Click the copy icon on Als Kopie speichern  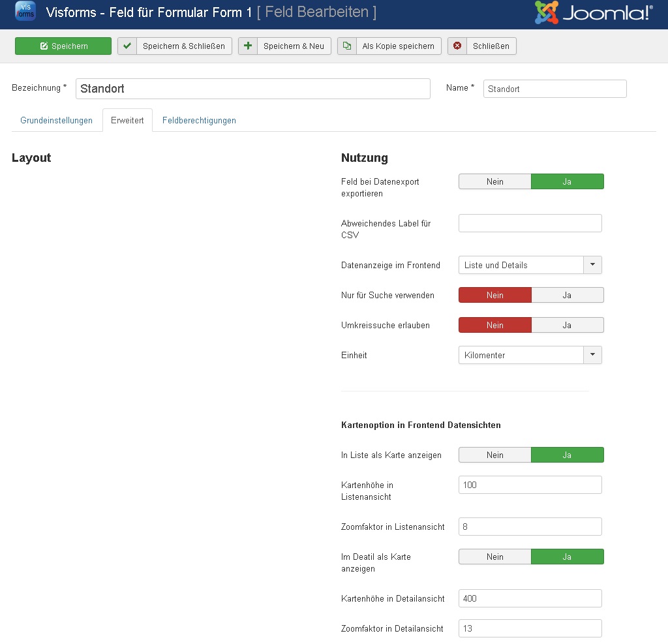click(x=346, y=46)
